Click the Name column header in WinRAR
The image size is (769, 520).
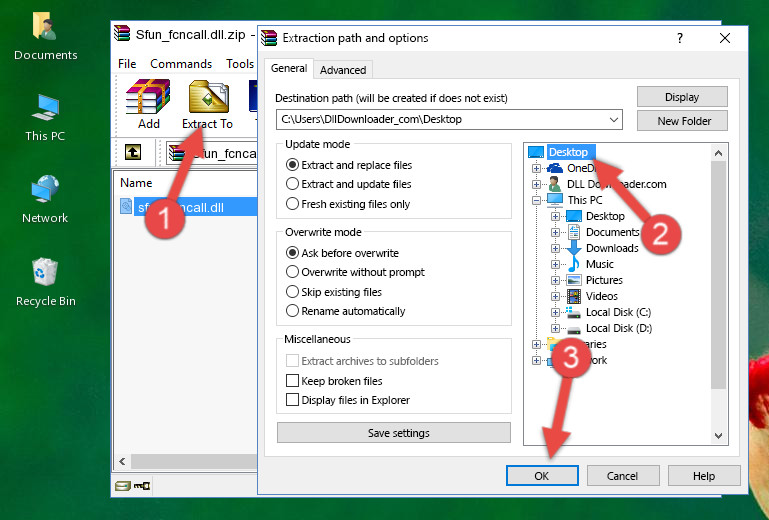coord(136,182)
